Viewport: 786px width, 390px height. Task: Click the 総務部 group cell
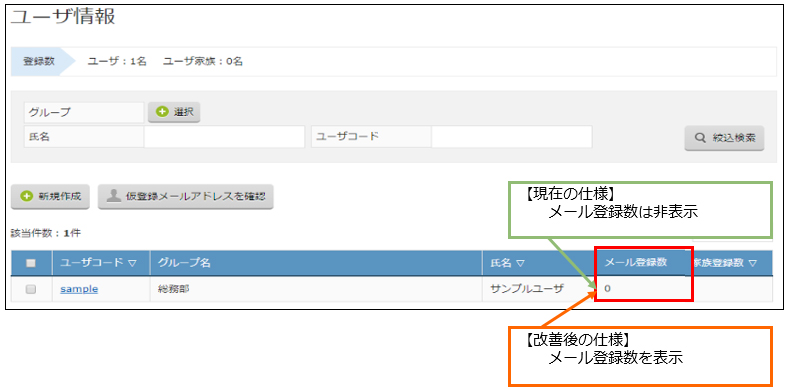pyautogui.click(x=316, y=289)
